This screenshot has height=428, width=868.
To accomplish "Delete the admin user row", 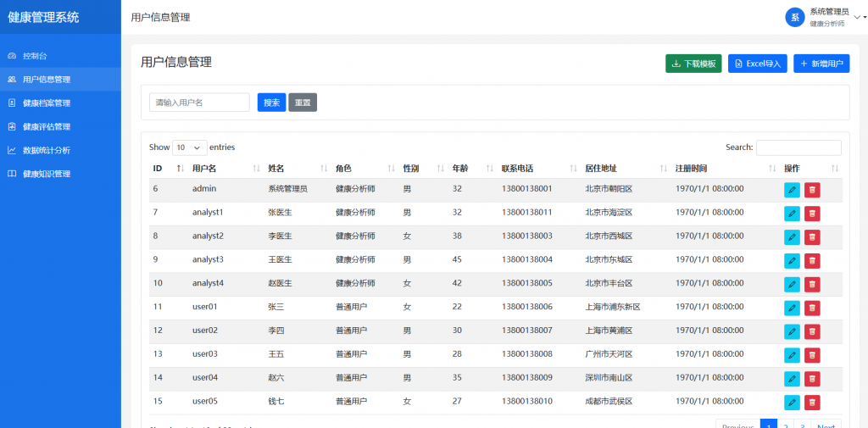I will [x=812, y=190].
